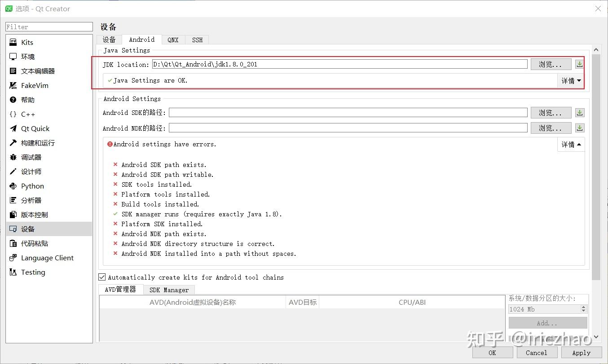
Task: Click the text "Android NDK path exists."
Action: [x=164, y=234]
